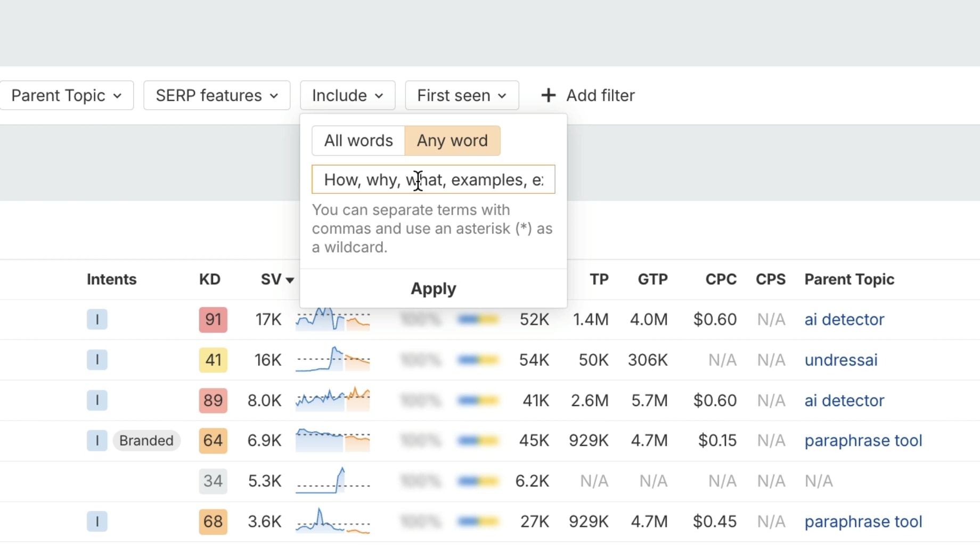Click the KD badge showing 89
Viewport: 980px width, 545px height.
pos(213,400)
